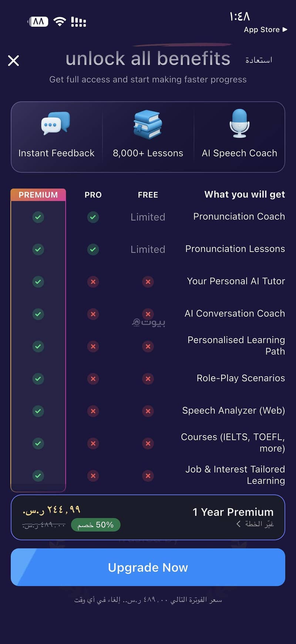This screenshot has height=644, width=296.
Task: Tap Pro red cross for Your Personal AI Tutor
Action: click(x=93, y=282)
